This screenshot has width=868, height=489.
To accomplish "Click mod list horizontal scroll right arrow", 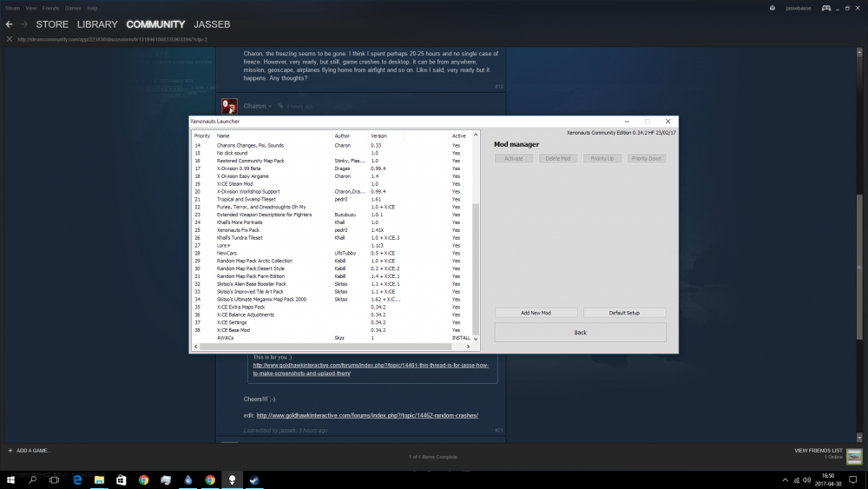I will [468, 347].
